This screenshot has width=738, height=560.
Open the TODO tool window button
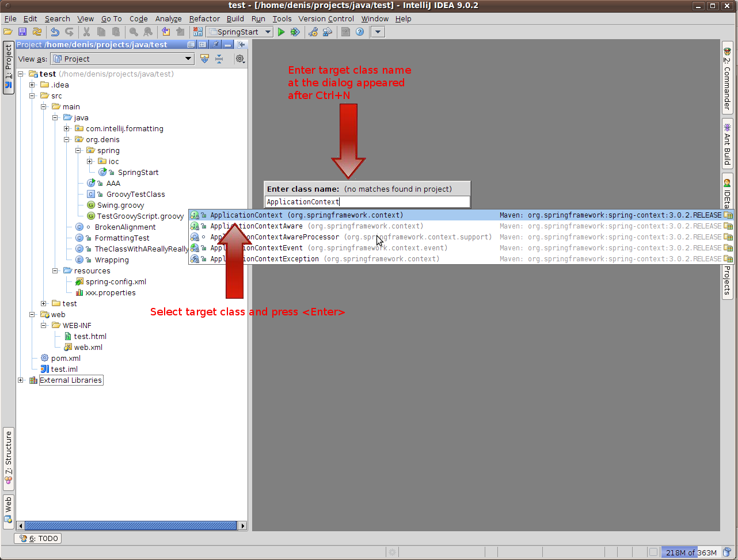pyautogui.click(x=37, y=538)
